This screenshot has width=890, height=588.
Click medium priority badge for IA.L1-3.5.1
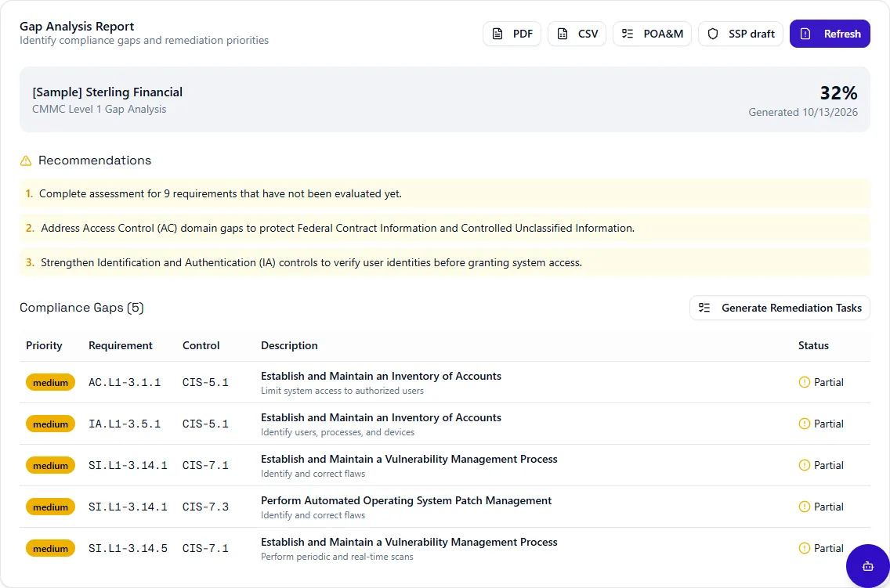[x=50, y=424]
